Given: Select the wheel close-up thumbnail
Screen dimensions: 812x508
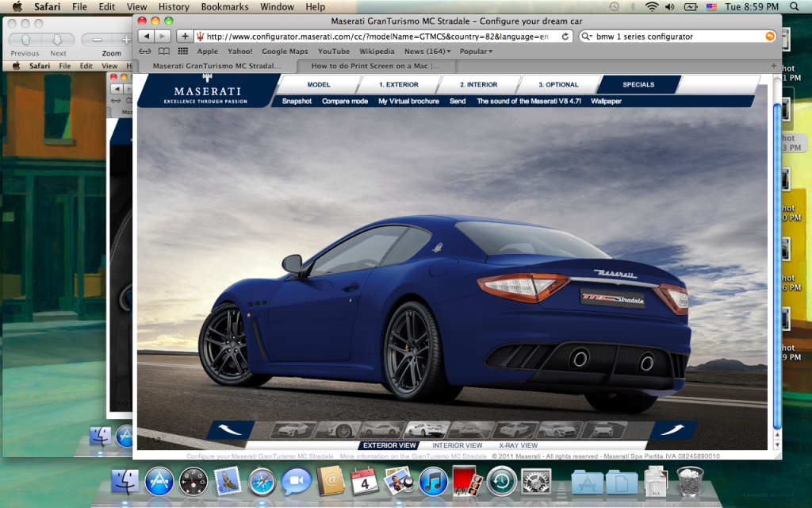Looking at the screenshot, I should pos(337,429).
